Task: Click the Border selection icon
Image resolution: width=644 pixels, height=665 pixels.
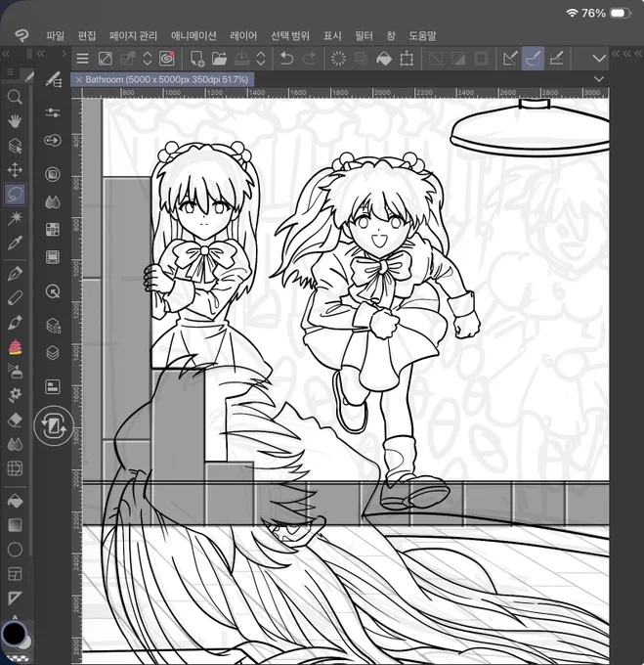Action: (x=481, y=59)
